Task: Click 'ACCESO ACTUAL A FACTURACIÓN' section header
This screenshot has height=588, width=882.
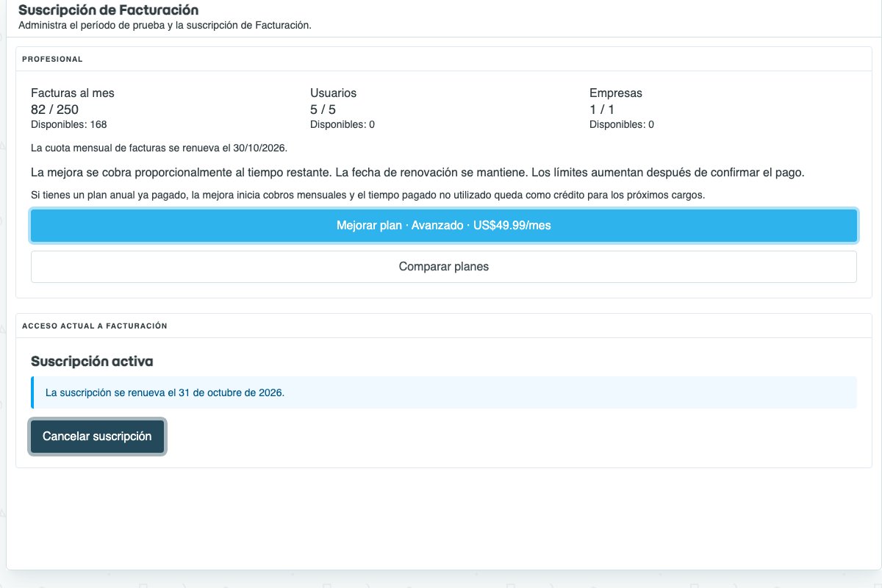Action: coord(95,326)
